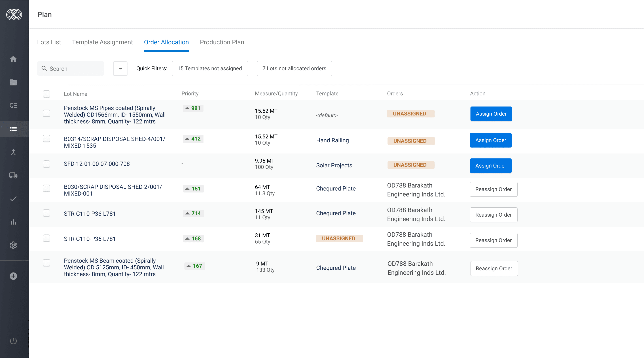Viewport: 644px width, 358px height.
Task: Switch to the Template Assignment tab
Action: (102, 42)
